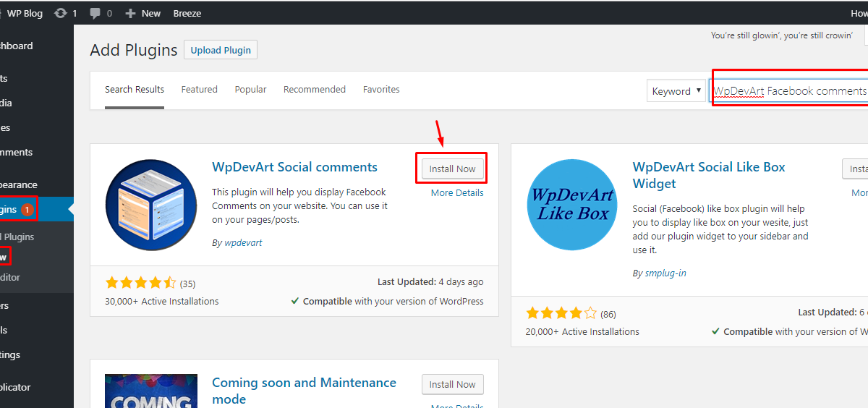
Task: Switch to the Recommended tab
Action: tap(315, 90)
